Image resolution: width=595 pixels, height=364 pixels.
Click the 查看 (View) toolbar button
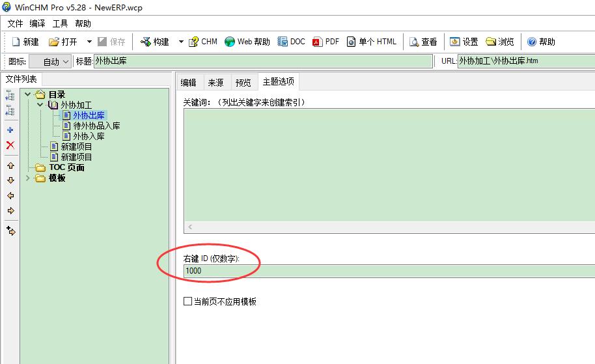pos(423,42)
